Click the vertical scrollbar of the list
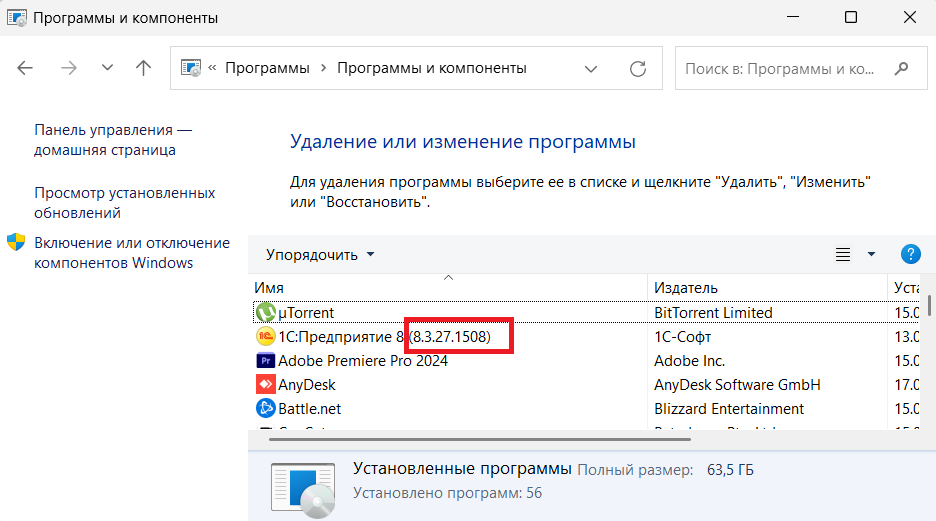This screenshot has height=521, width=936. click(x=929, y=305)
